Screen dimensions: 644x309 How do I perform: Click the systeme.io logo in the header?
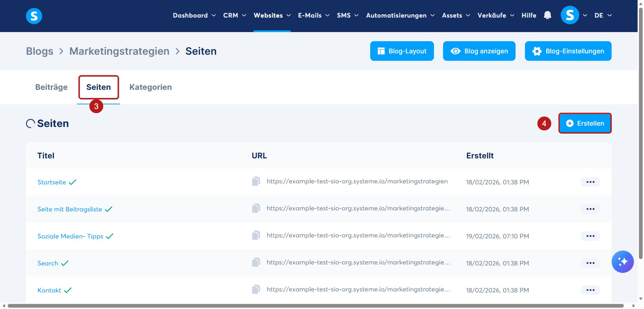pyautogui.click(x=34, y=16)
